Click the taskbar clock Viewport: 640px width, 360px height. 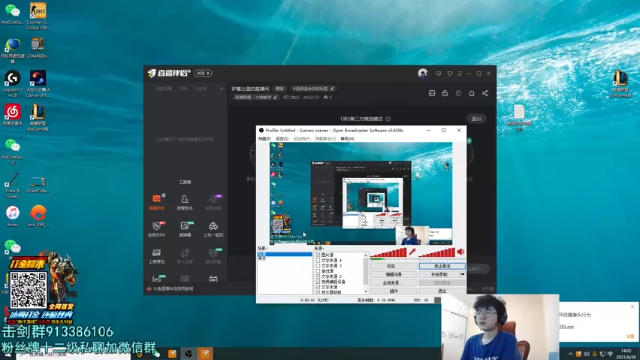(x=626, y=353)
